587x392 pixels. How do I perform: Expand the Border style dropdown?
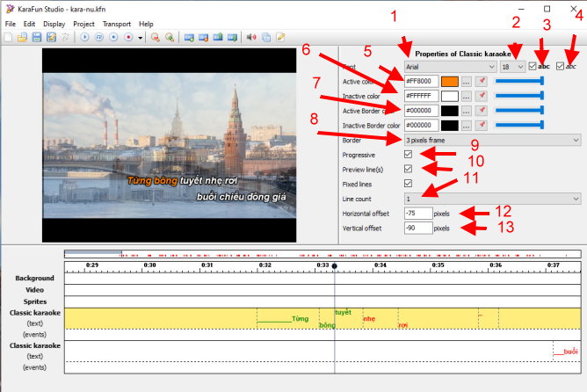coord(492,140)
